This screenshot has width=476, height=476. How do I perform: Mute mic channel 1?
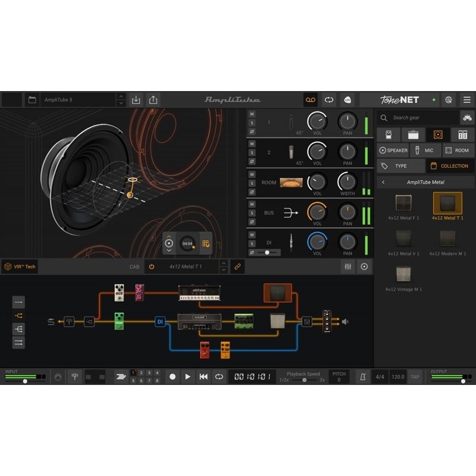click(252, 114)
